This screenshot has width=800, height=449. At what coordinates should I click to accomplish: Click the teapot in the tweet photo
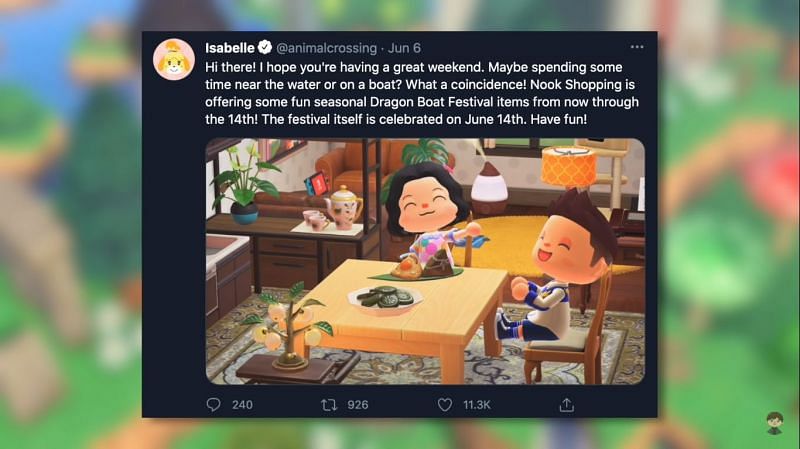[x=344, y=206]
